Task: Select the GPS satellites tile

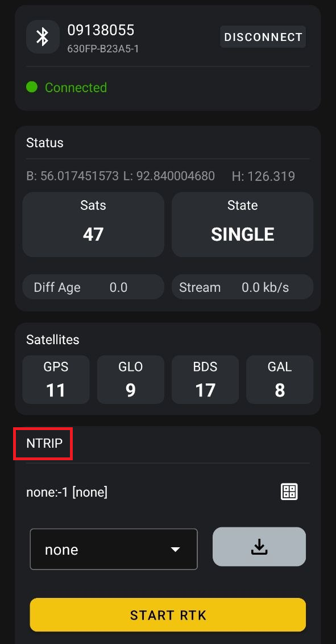Action: tap(56, 380)
